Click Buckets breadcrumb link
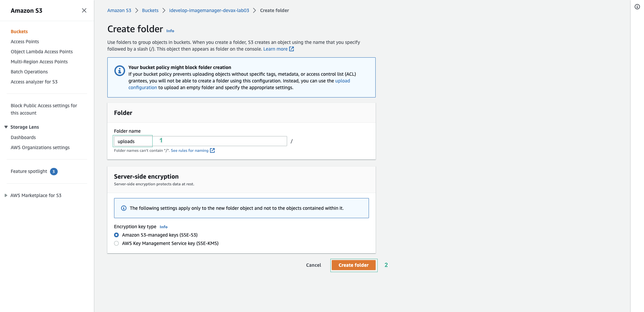This screenshot has height=312, width=644. coord(150,10)
